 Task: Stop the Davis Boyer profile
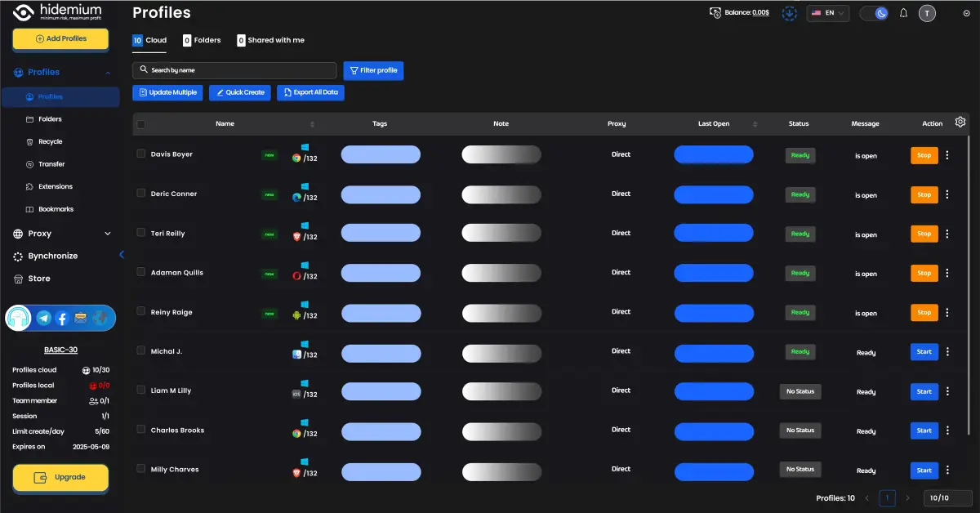click(x=924, y=154)
